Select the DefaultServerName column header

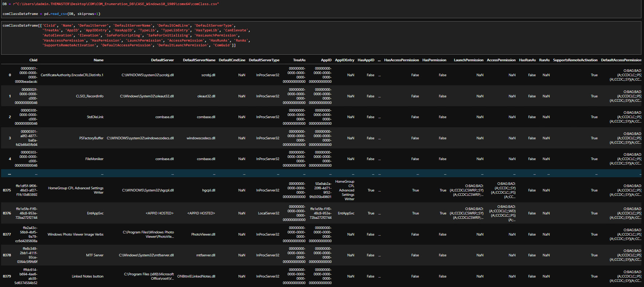[x=199, y=60]
